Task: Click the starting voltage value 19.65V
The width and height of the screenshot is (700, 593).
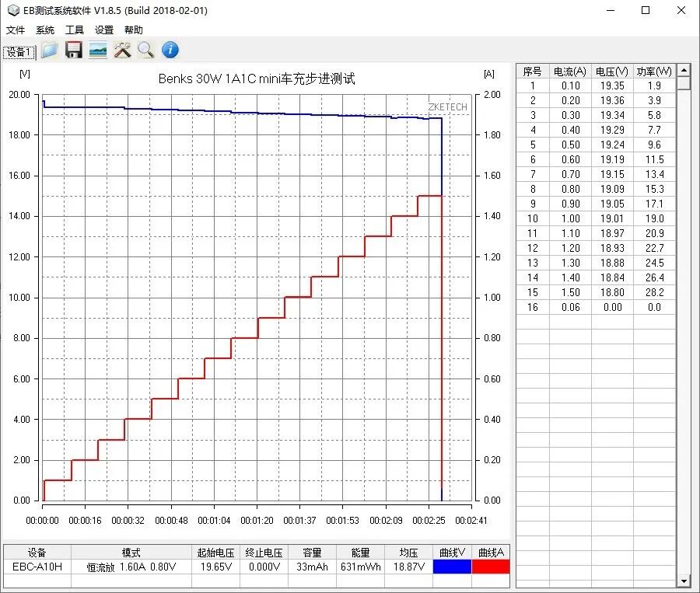Action: (215, 567)
